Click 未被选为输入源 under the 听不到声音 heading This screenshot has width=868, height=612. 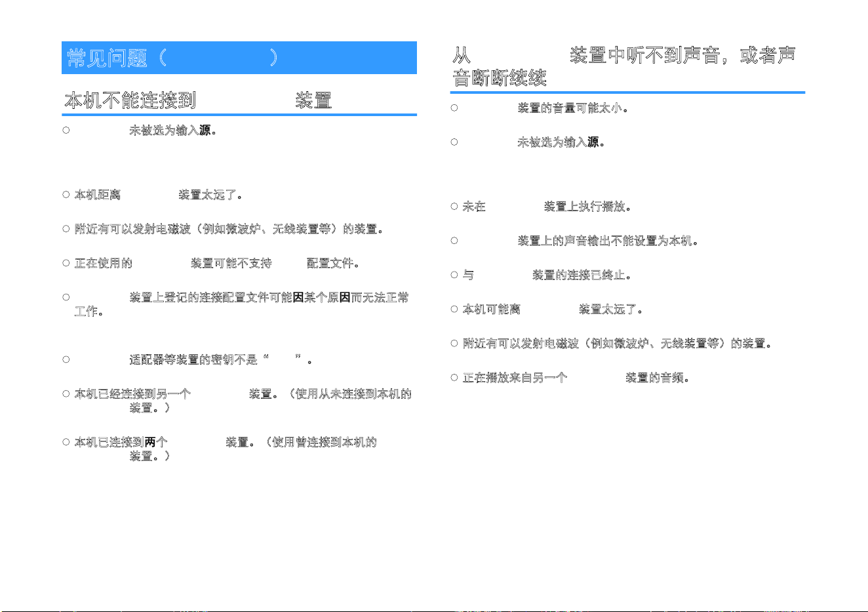[x=561, y=142]
